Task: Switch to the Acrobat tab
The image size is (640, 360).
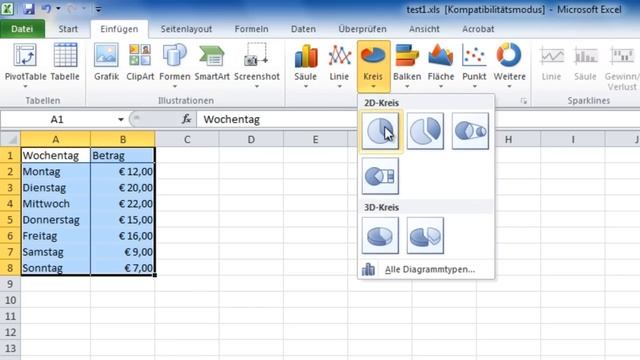Action: pos(478,29)
